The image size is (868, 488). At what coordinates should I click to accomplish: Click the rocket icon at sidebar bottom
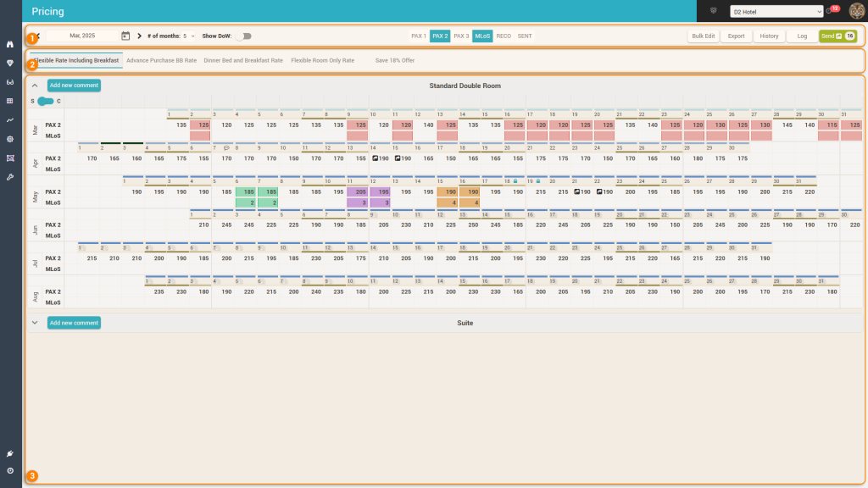tap(10, 454)
